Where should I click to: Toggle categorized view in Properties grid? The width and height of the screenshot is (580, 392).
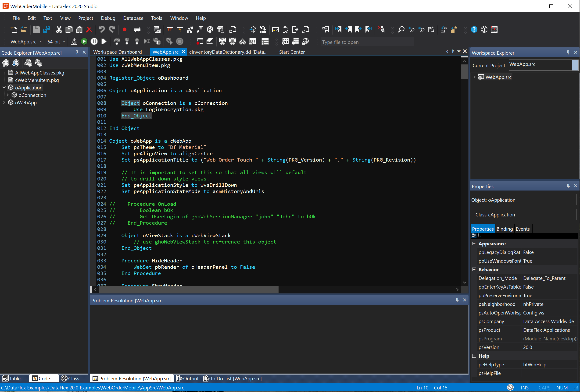[x=474, y=235]
